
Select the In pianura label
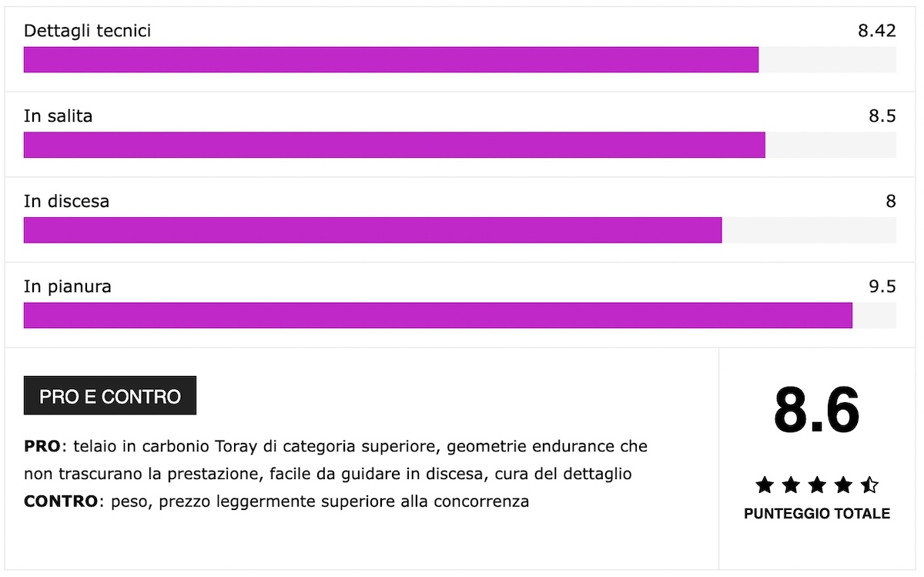[68, 287]
